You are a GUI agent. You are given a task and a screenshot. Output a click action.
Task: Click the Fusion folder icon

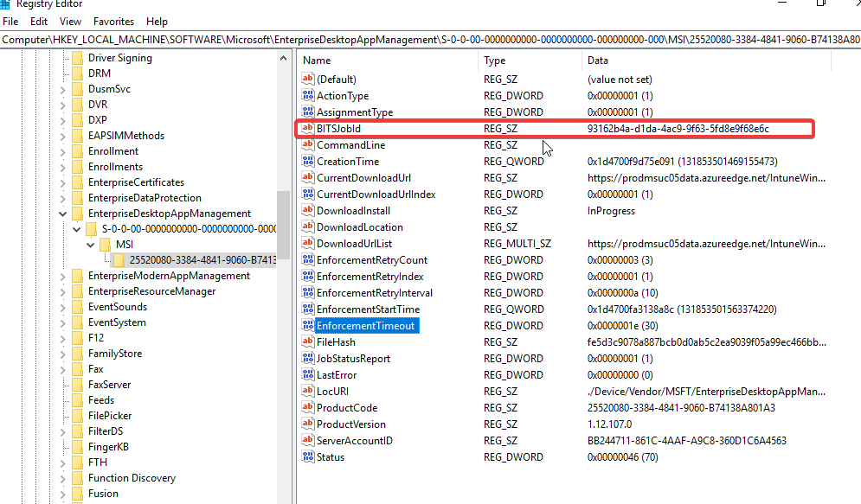point(77,494)
